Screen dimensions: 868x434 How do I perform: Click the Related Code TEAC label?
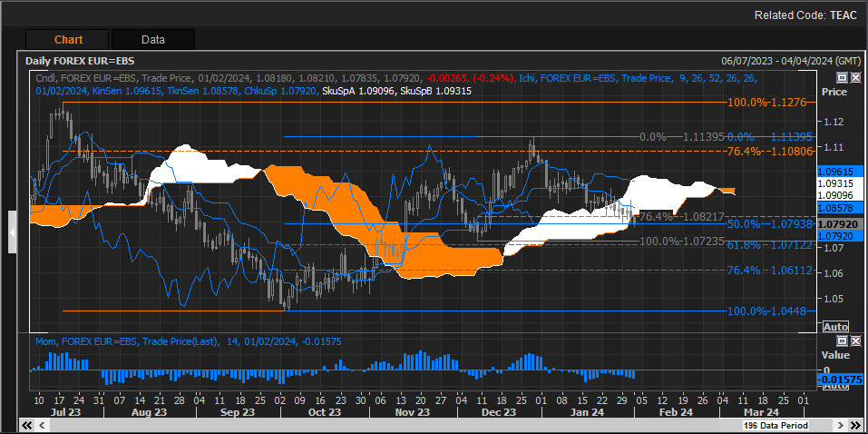(805, 15)
